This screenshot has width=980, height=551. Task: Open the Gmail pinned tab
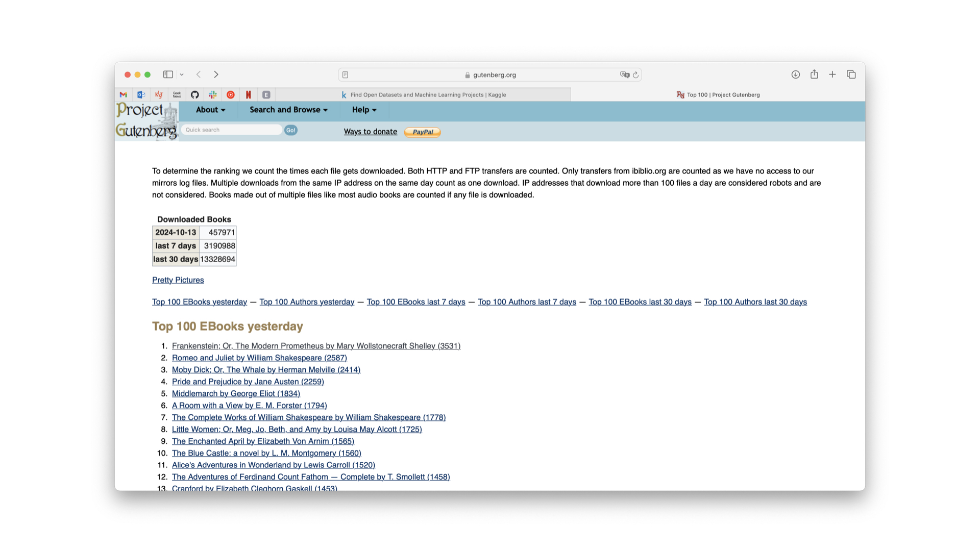[x=124, y=95]
